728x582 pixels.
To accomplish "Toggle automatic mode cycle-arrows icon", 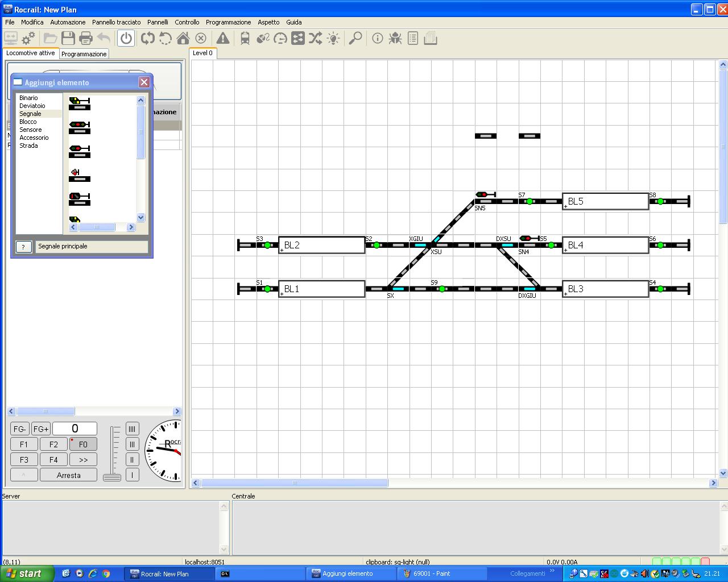I will 148,38.
